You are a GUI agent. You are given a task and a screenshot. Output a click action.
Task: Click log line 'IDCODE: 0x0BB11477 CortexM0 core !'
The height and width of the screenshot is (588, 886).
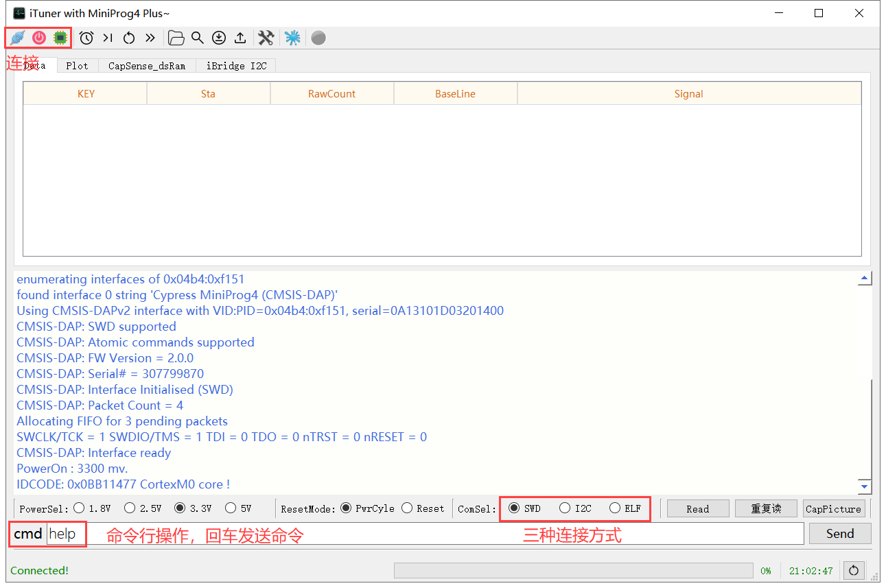[124, 484]
